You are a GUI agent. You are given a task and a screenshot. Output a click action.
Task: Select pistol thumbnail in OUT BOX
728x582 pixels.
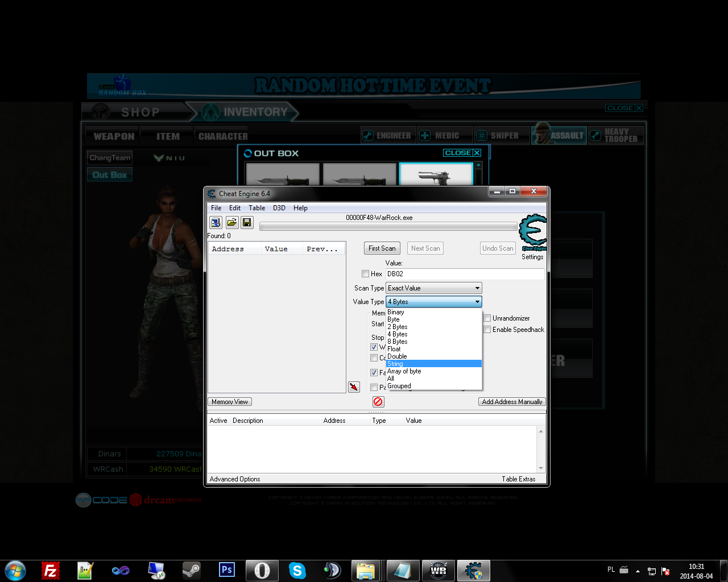[x=436, y=175]
